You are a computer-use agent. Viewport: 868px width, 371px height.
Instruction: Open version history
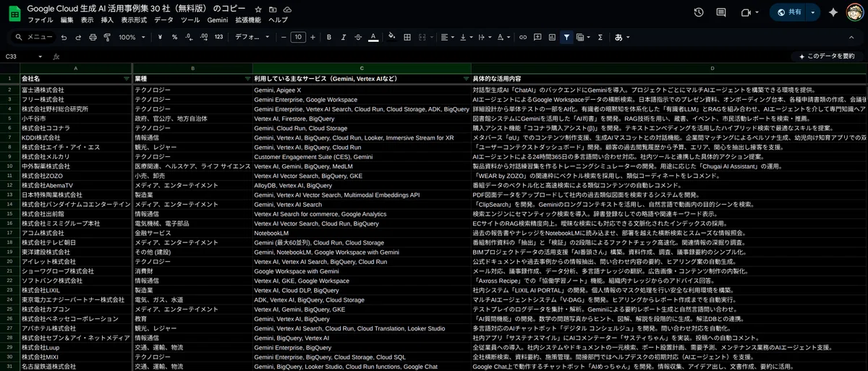699,12
